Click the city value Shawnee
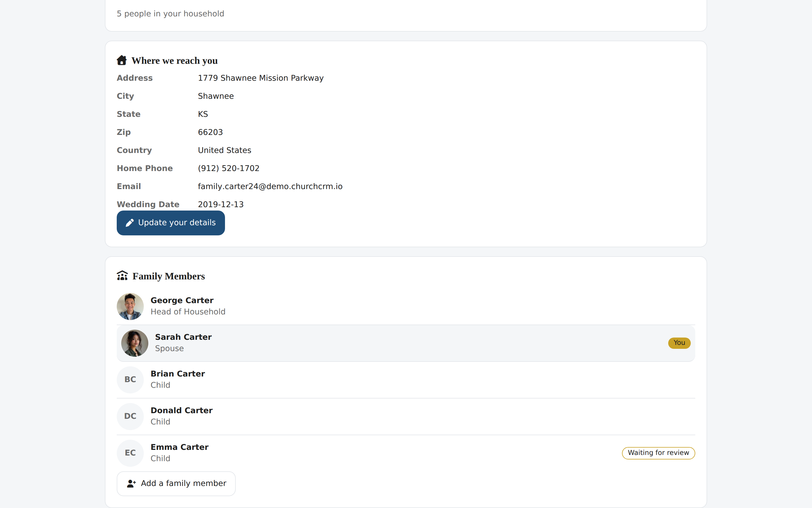Screen dimensions: 812x508 point(216,96)
